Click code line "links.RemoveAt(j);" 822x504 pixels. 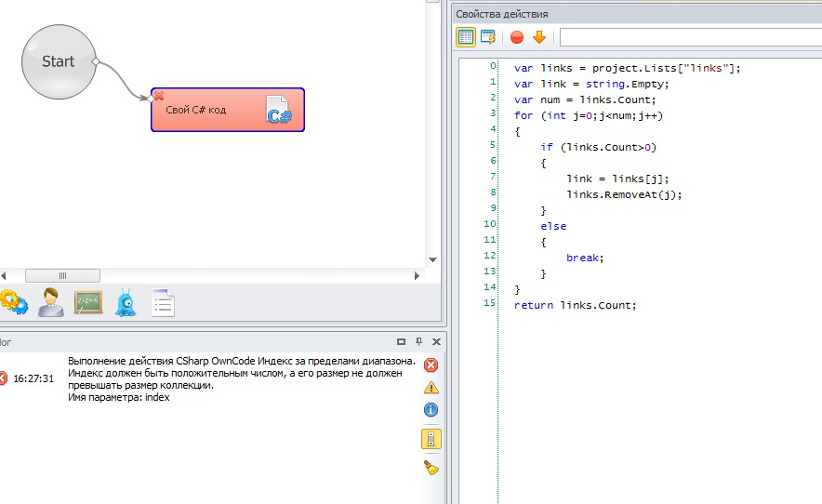(624, 194)
